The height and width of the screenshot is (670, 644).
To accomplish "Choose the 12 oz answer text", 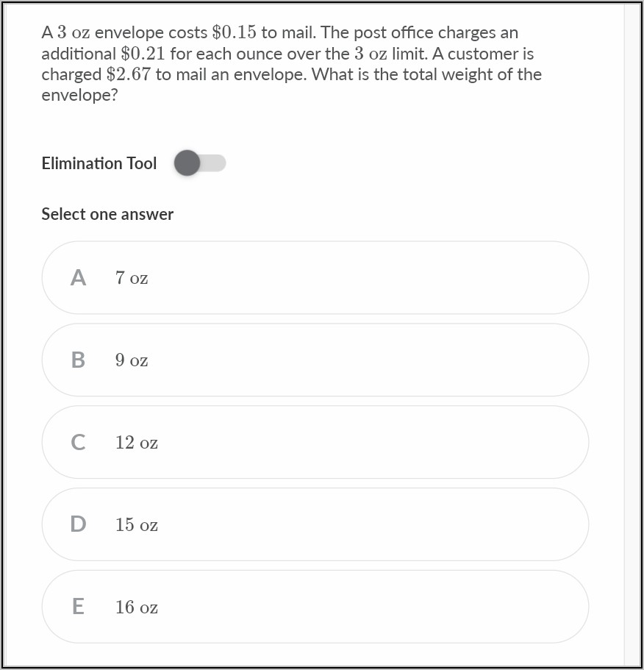I will 136,443.
